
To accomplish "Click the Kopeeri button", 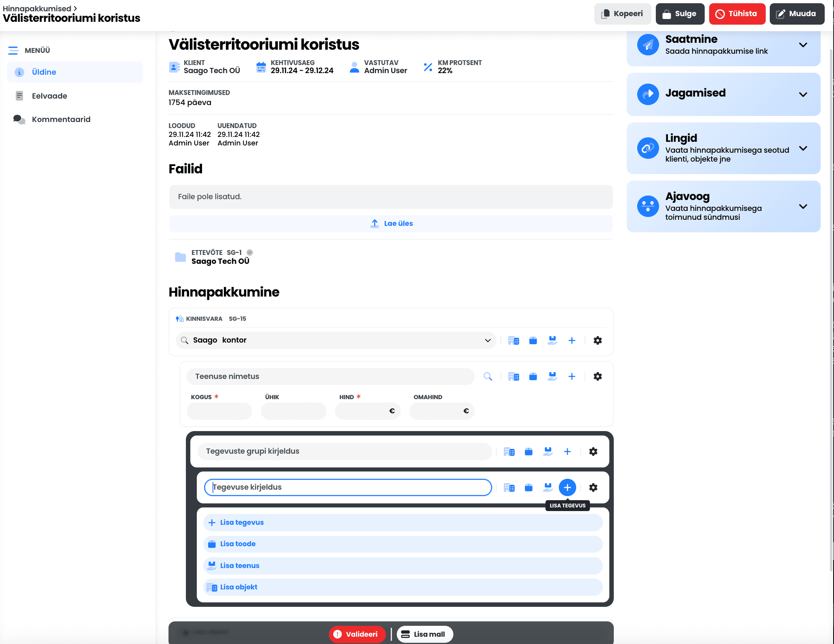I will (x=622, y=14).
